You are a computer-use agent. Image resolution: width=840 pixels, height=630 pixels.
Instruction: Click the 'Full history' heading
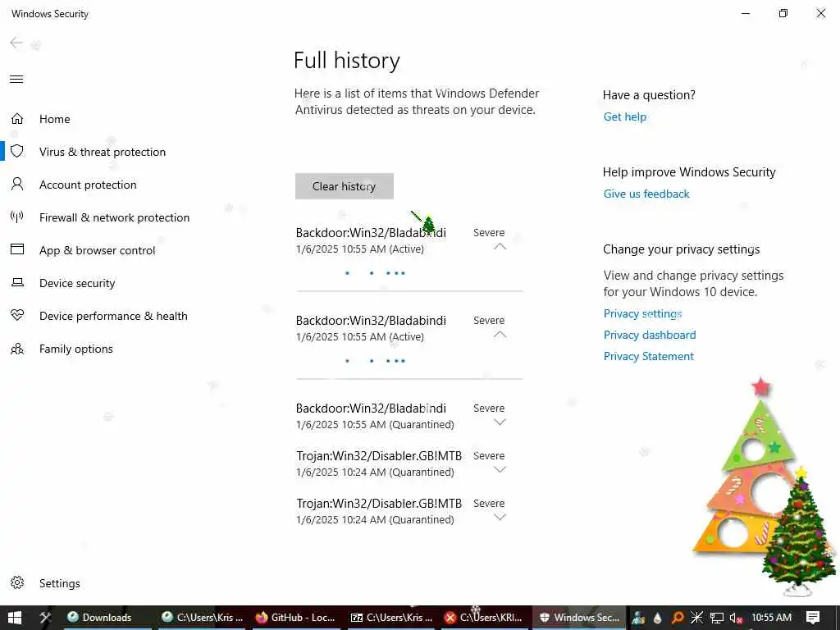tap(347, 60)
